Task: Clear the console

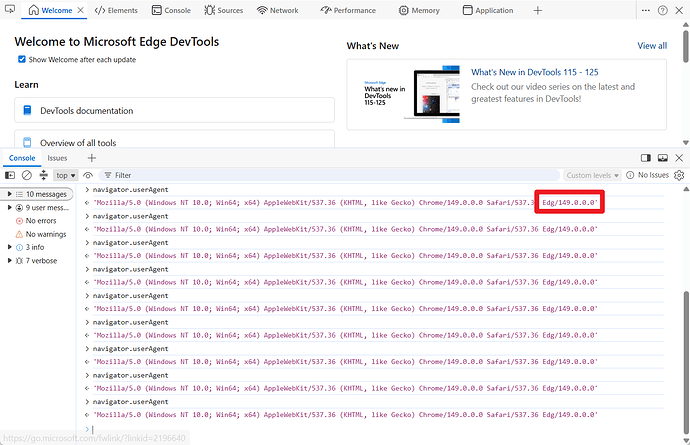Action: pyautogui.click(x=27, y=175)
